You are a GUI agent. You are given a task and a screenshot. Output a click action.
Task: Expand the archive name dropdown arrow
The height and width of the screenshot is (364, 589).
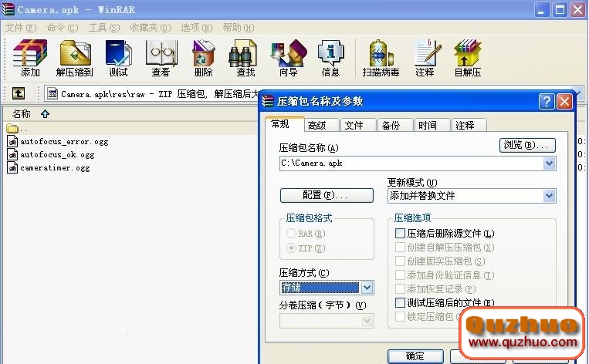549,163
